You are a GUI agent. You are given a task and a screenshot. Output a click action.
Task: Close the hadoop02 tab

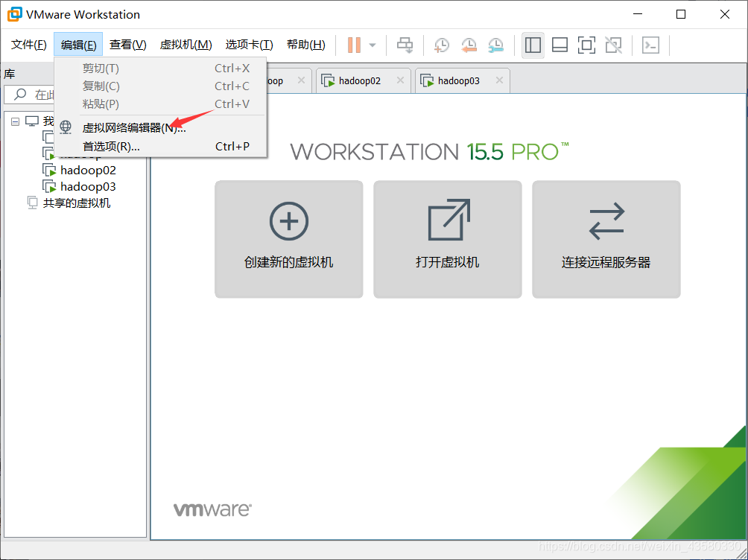(x=400, y=80)
